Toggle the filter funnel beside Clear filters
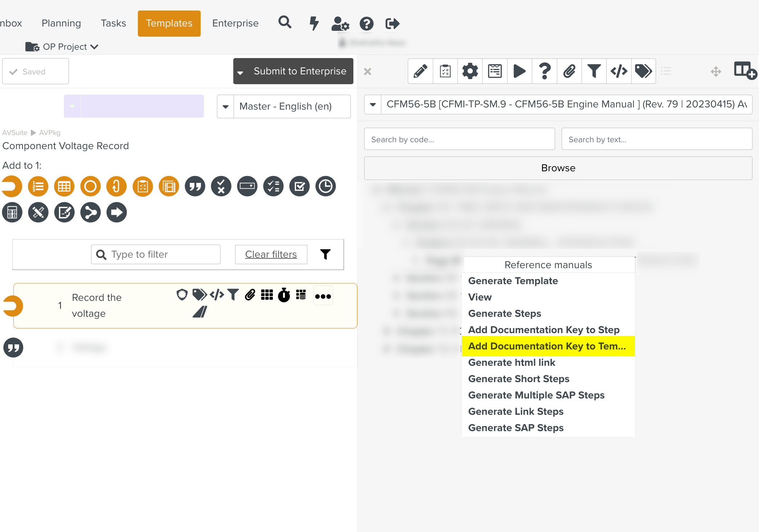This screenshot has height=532, width=759. click(x=325, y=254)
